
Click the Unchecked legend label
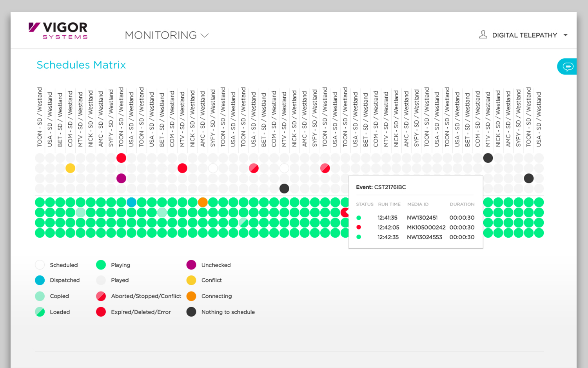pyautogui.click(x=216, y=265)
